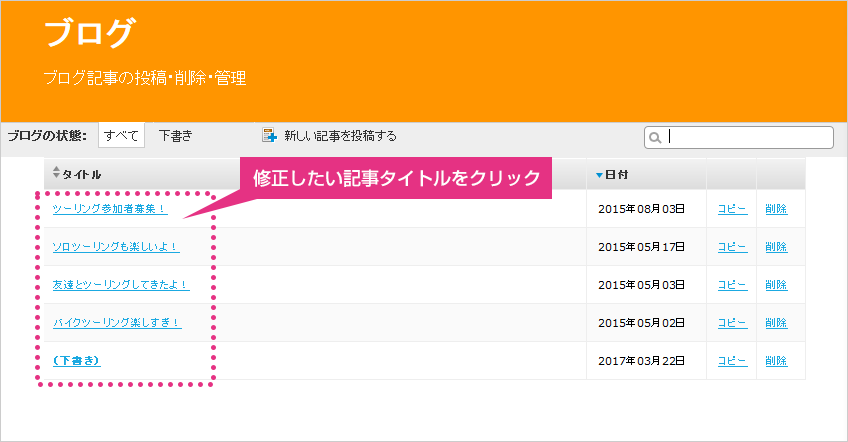The image size is (848, 442).
Task: Delete the 2015年08月03日 article
Action: 776,209
